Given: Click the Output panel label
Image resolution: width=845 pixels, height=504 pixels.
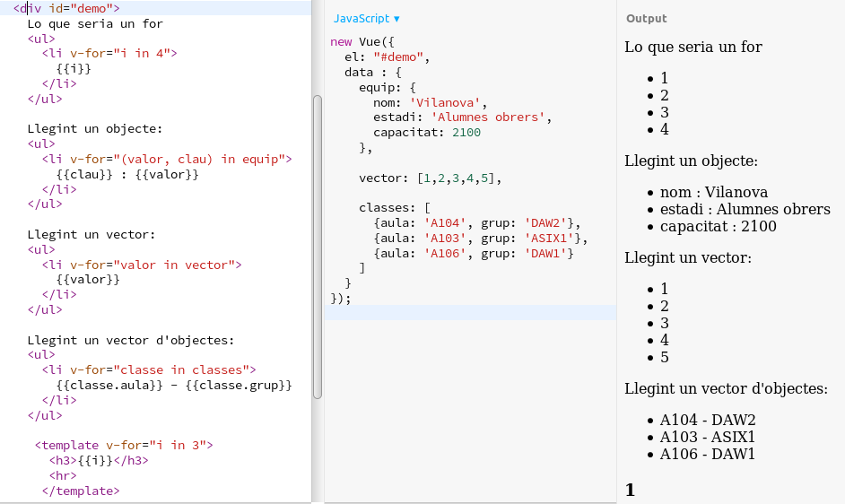Looking at the screenshot, I should (646, 19).
